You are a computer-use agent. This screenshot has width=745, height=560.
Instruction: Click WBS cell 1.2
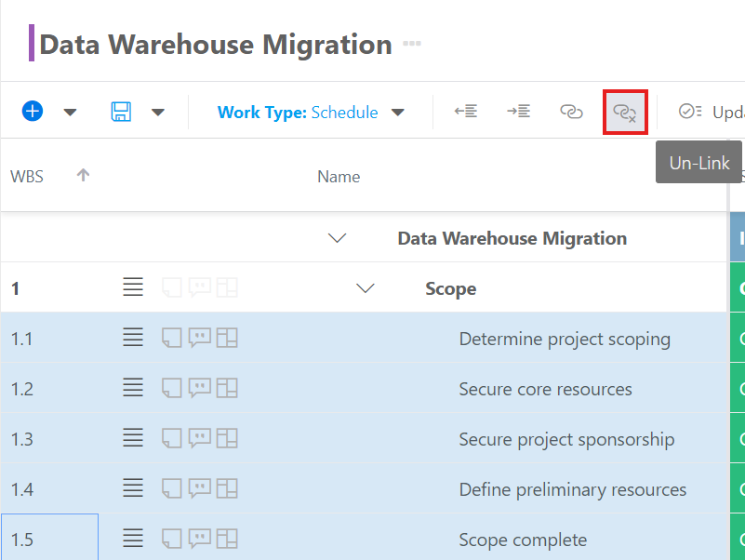[21, 390]
